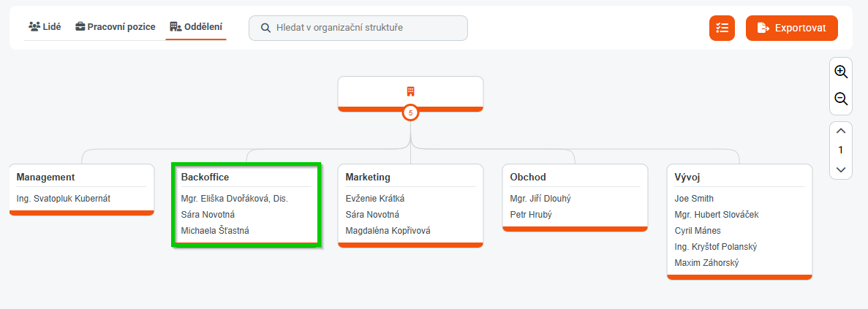Select the Oddělení tab

pos(196,27)
